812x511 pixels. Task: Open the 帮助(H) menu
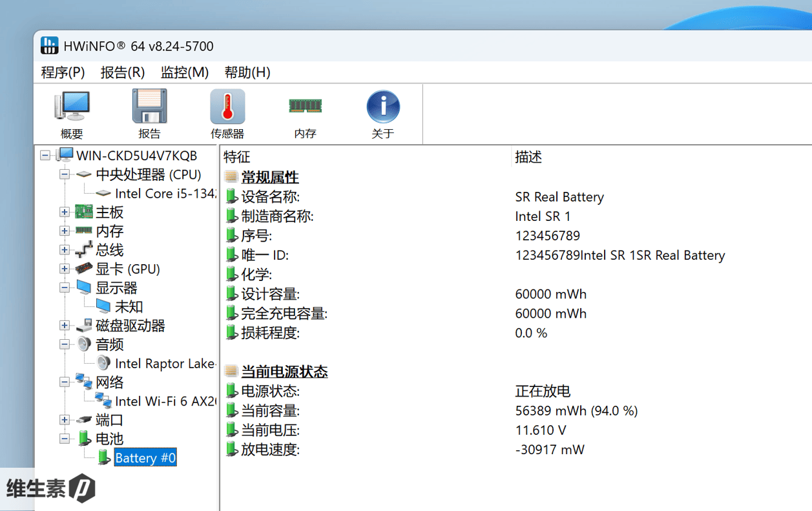(x=247, y=72)
